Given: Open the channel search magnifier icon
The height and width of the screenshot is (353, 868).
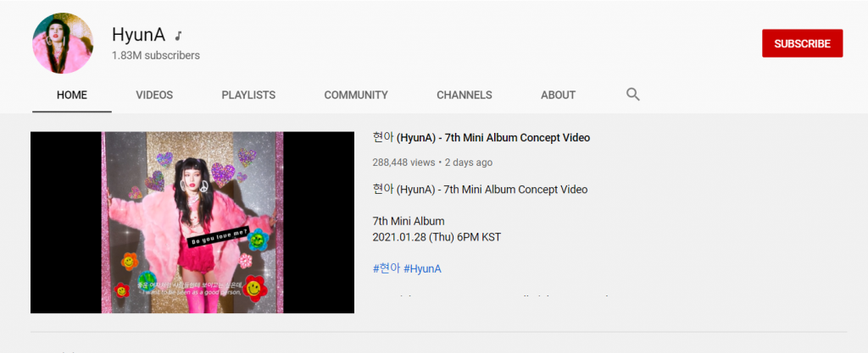Looking at the screenshot, I should [632, 95].
